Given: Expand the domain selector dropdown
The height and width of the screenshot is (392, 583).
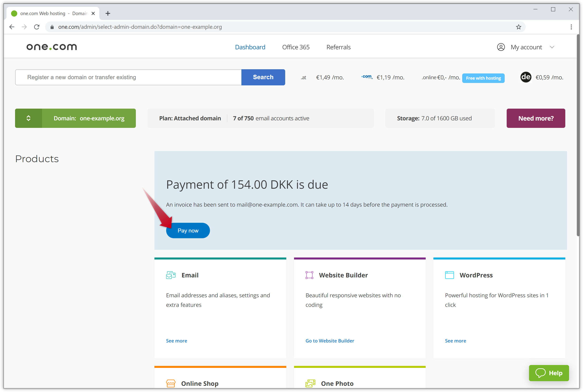Looking at the screenshot, I should pyautogui.click(x=29, y=118).
